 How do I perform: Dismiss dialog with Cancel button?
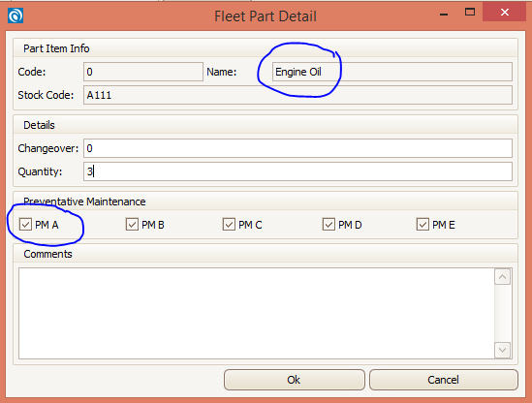pos(444,380)
